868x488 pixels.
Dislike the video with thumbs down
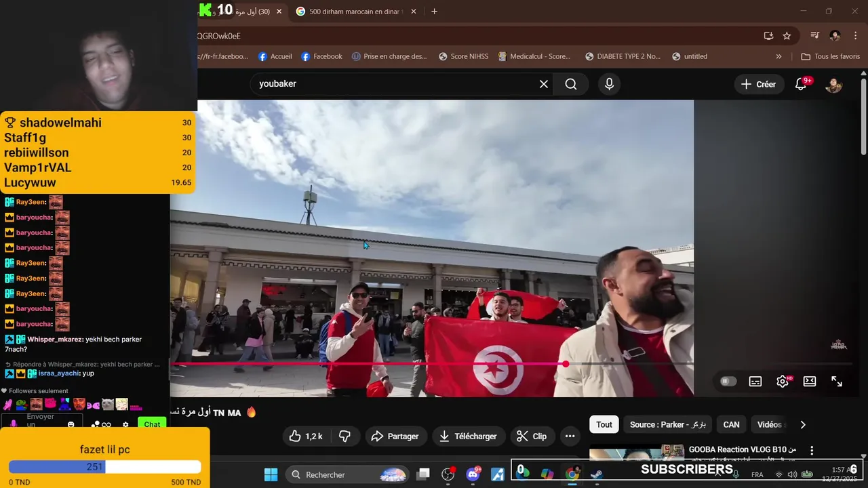pos(344,436)
